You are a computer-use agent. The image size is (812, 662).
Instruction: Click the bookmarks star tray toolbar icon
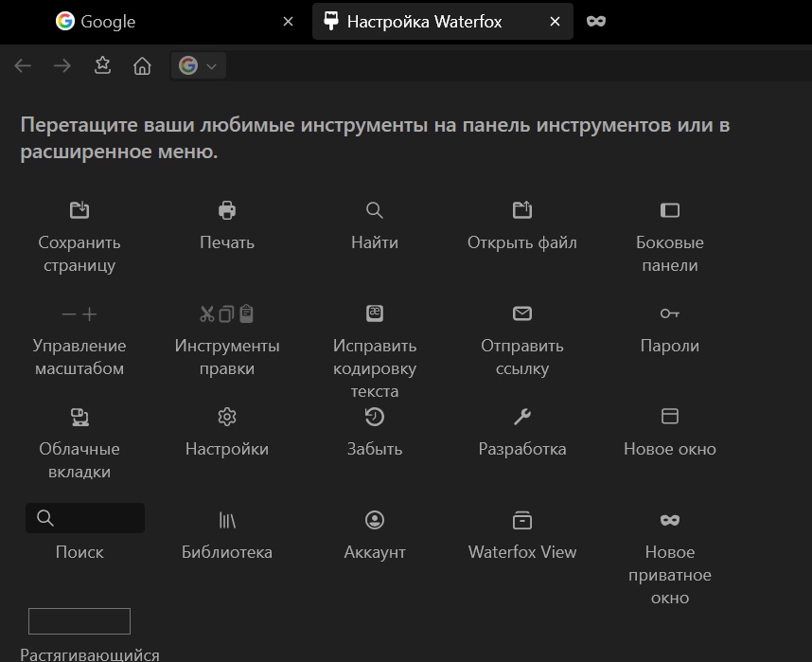pyautogui.click(x=102, y=65)
